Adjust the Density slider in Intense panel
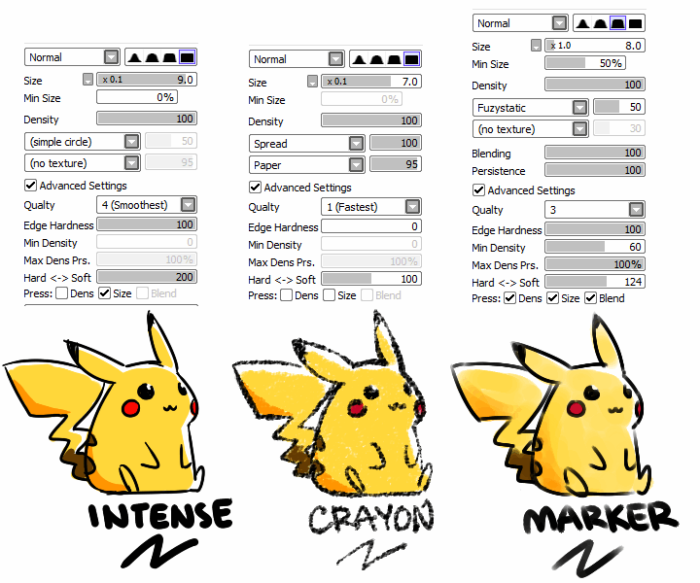Image resolution: width=700 pixels, height=583 pixels. [147, 118]
